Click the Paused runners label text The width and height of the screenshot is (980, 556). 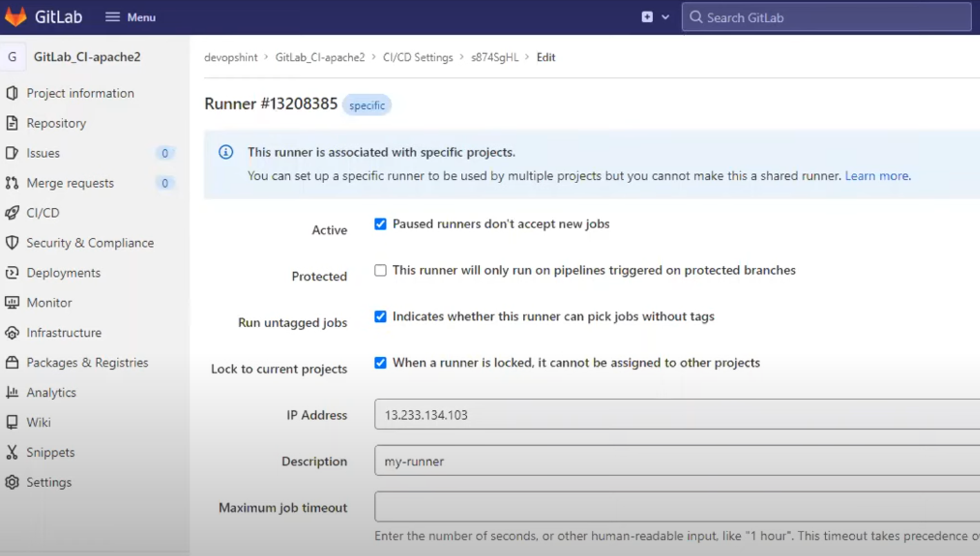[501, 224]
